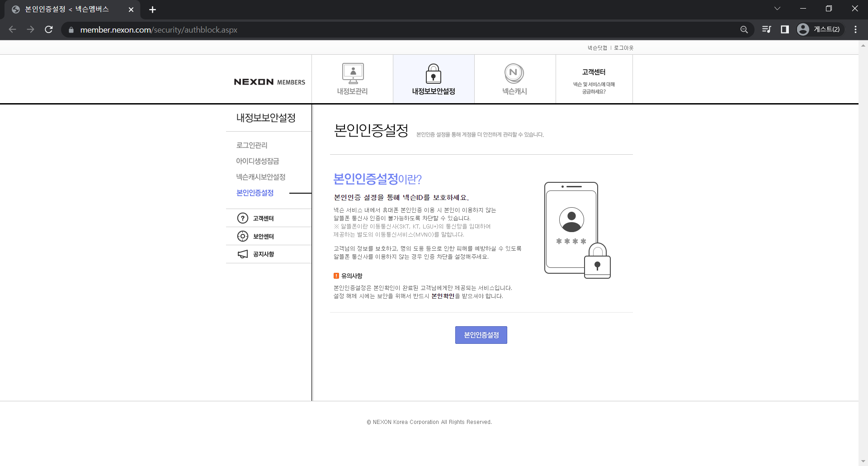This screenshot has height=466, width=868.
Task: Click the phone with padlock illustration
Action: [x=577, y=230]
